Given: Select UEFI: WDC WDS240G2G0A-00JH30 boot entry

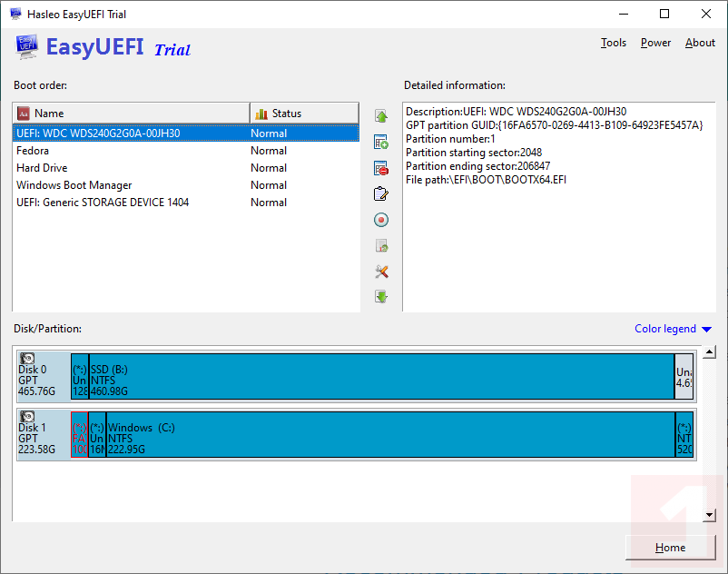Looking at the screenshot, I should click(186, 134).
